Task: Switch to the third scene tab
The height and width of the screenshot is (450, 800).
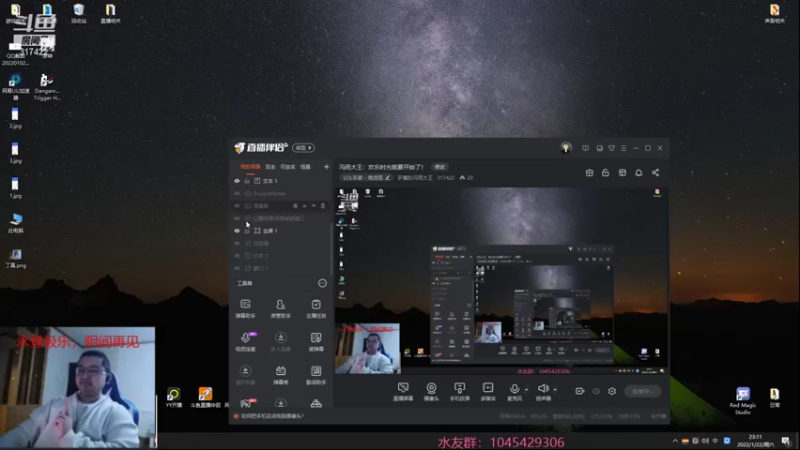Action: click(x=288, y=167)
